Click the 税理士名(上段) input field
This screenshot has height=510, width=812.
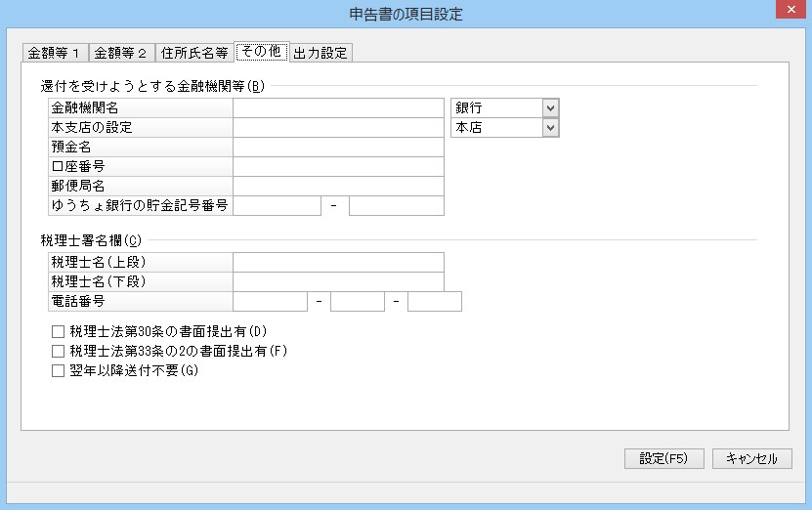point(338,262)
